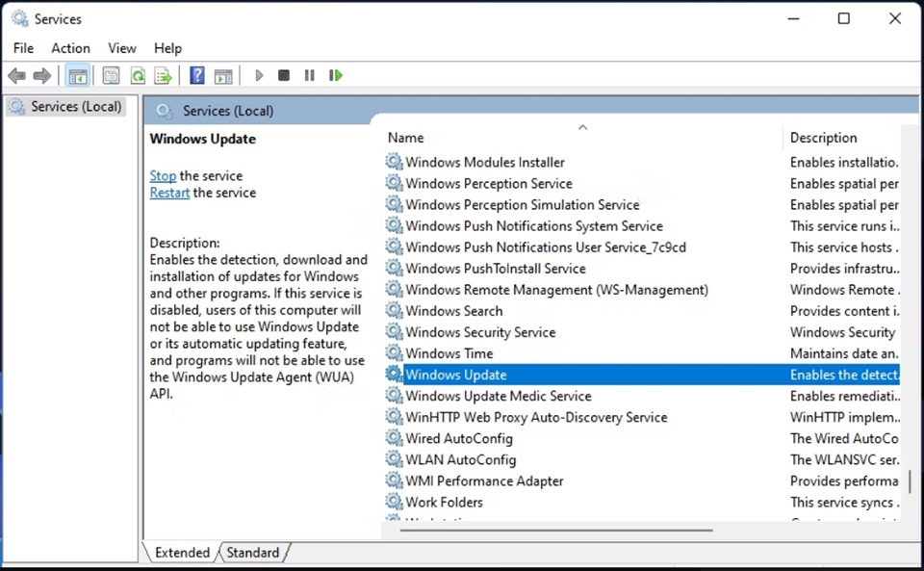Open the Help menu
The width and height of the screenshot is (924, 571).
tap(167, 48)
